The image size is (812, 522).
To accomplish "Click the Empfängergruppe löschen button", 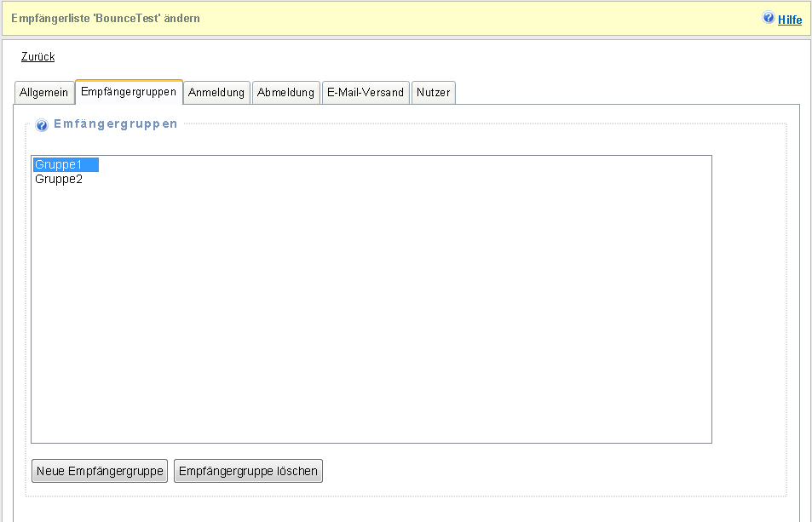I will tap(248, 471).
